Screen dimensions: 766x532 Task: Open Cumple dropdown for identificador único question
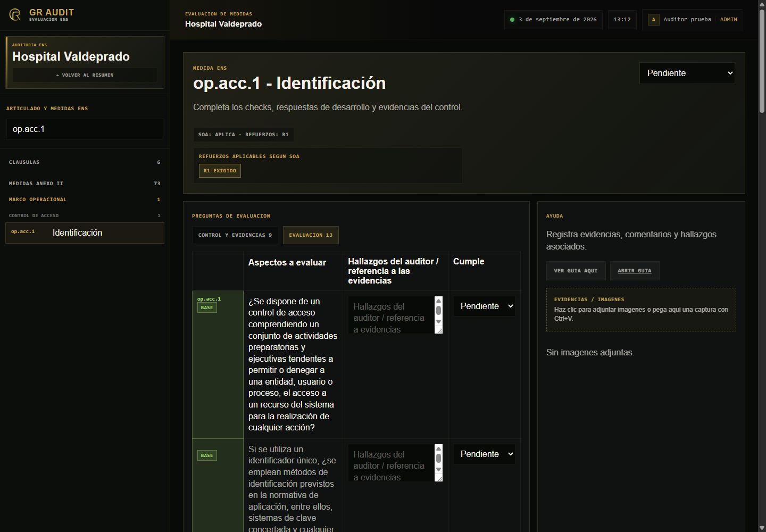(x=484, y=454)
